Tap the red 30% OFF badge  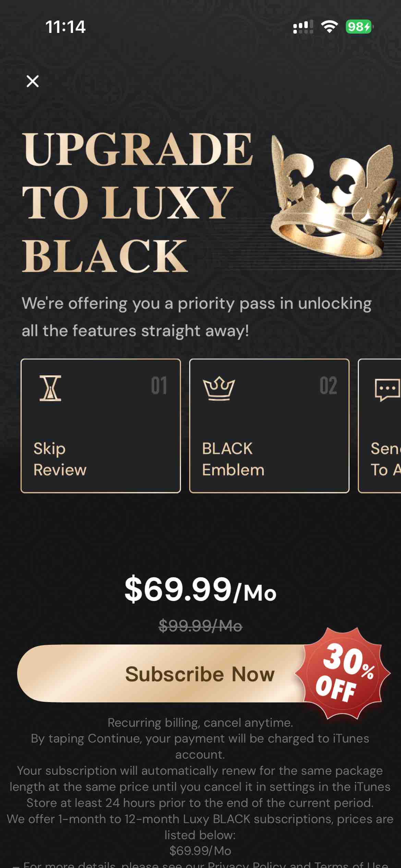tap(343, 673)
